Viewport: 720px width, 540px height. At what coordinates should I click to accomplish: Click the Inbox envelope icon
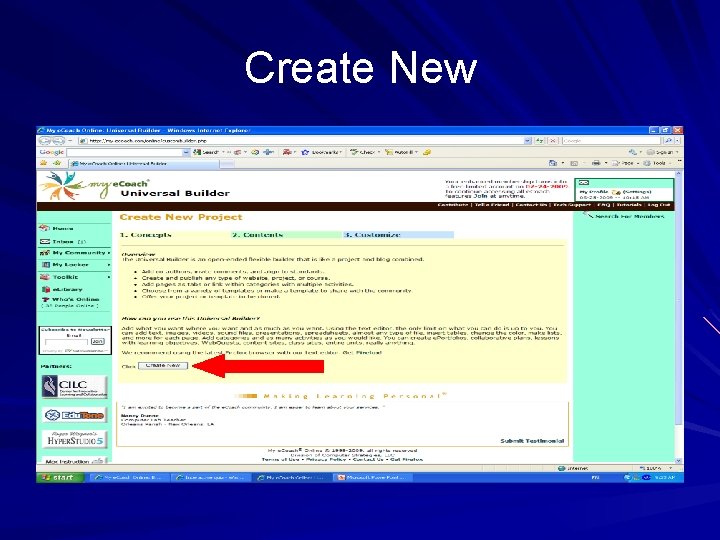tap(45, 242)
